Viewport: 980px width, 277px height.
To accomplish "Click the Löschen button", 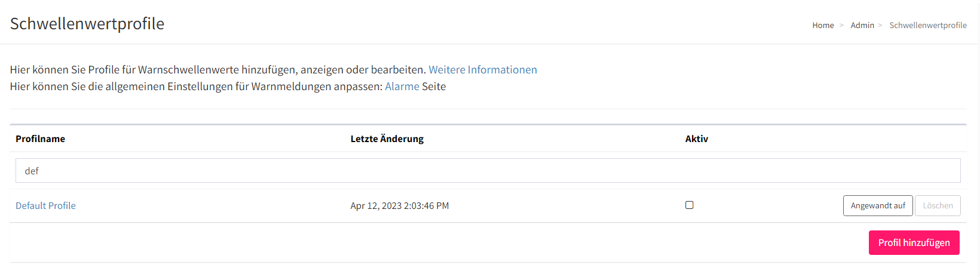I will coord(938,205).
